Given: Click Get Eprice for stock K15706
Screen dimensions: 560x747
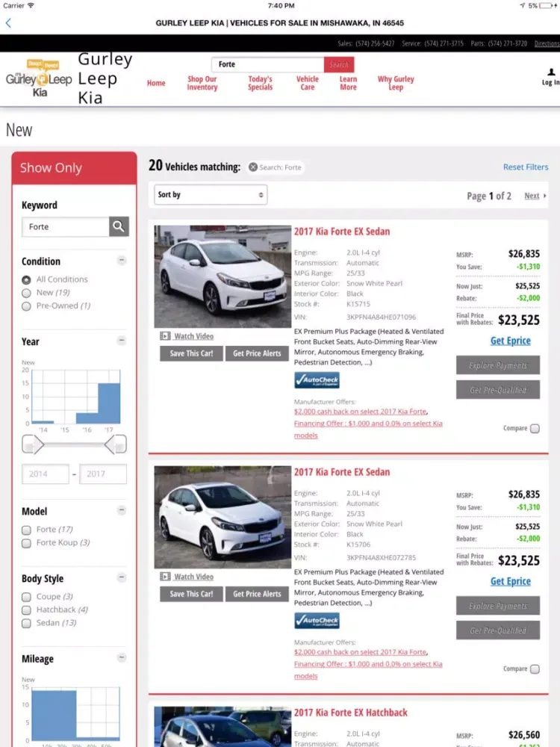Looking at the screenshot, I should [x=511, y=581].
